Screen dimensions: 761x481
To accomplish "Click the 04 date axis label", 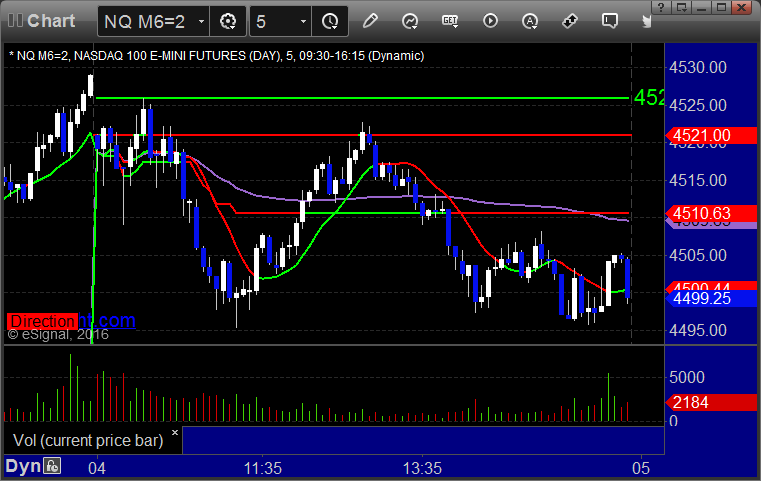I will (97, 468).
